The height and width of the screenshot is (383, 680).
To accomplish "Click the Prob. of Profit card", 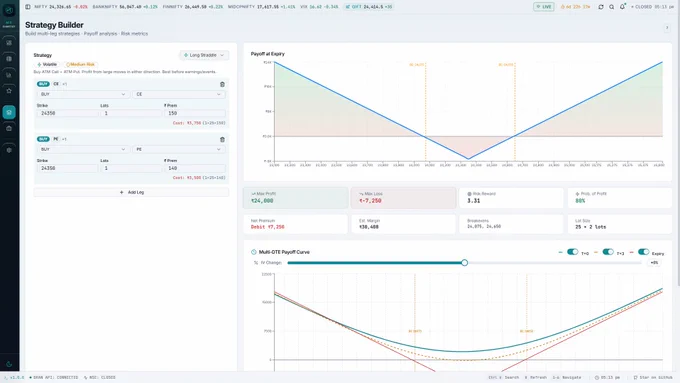I will pos(620,198).
